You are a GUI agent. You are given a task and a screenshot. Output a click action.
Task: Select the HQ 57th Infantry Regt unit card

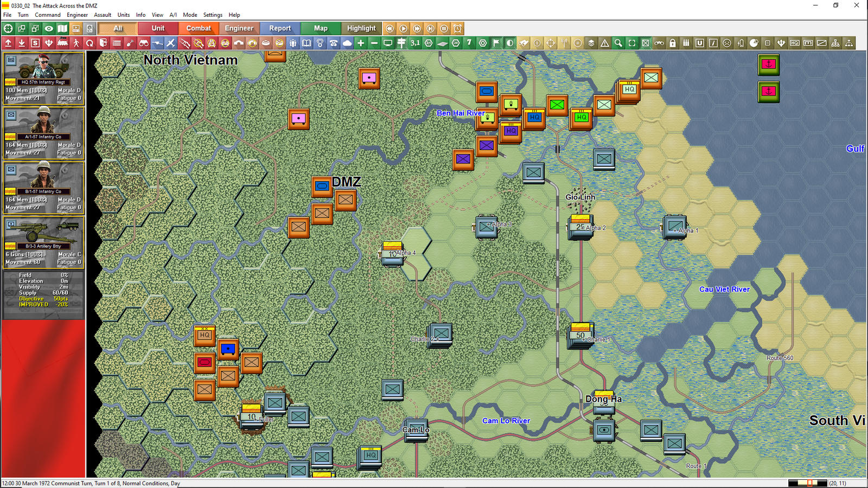click(43, 78)
